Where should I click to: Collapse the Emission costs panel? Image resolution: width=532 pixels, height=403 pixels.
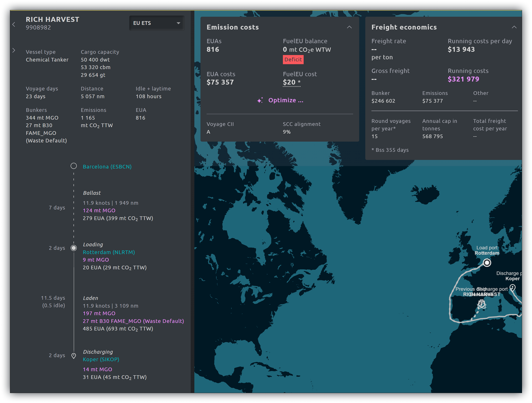pos(349,27)
